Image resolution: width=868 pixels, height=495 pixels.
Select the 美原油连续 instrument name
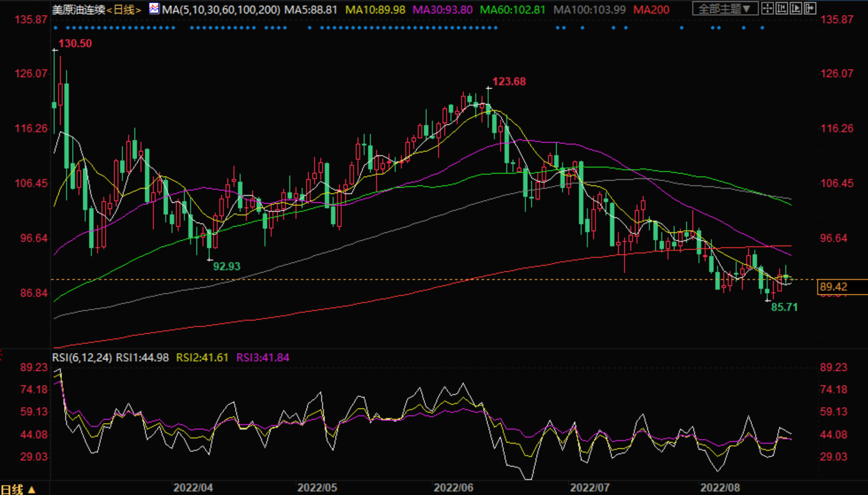[79, 9]
